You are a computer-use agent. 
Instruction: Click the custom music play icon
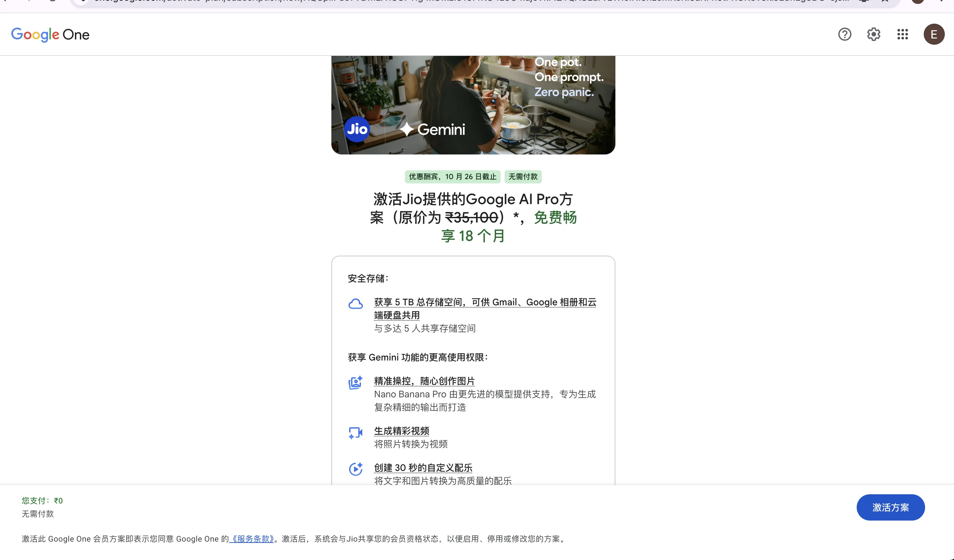[355, 469]
